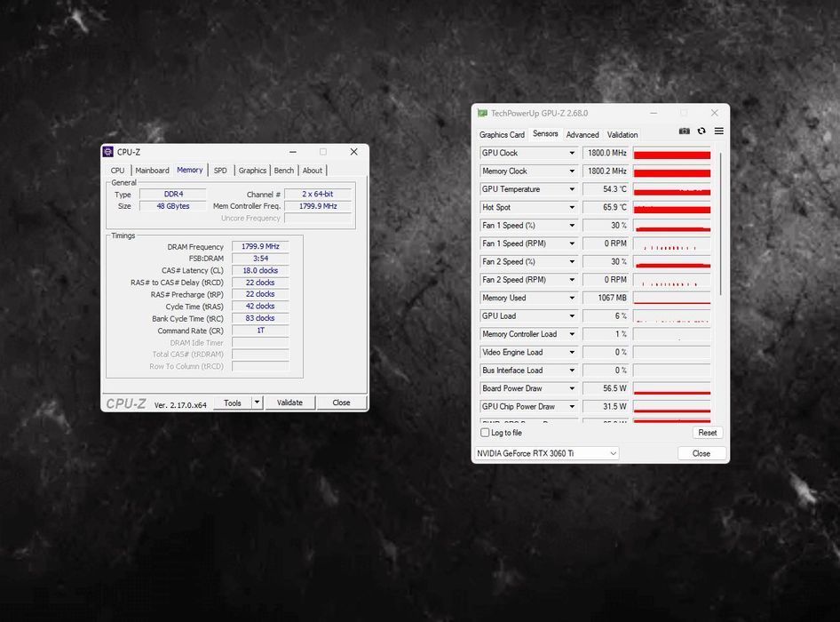
Task: Click the Close button in GPU-Z
Action: 701,453
